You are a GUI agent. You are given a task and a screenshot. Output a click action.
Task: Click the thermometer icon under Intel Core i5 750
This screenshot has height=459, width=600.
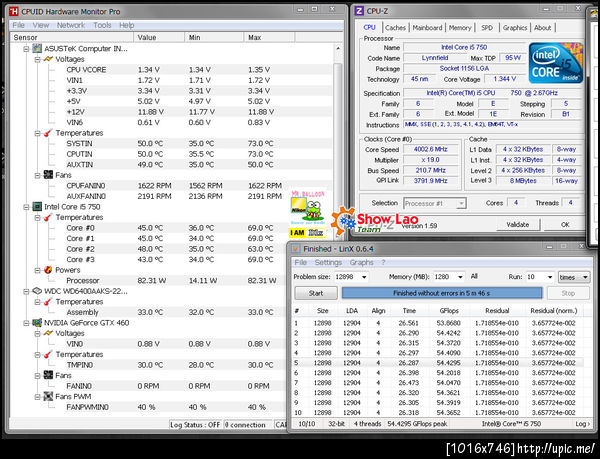point(48,217)
